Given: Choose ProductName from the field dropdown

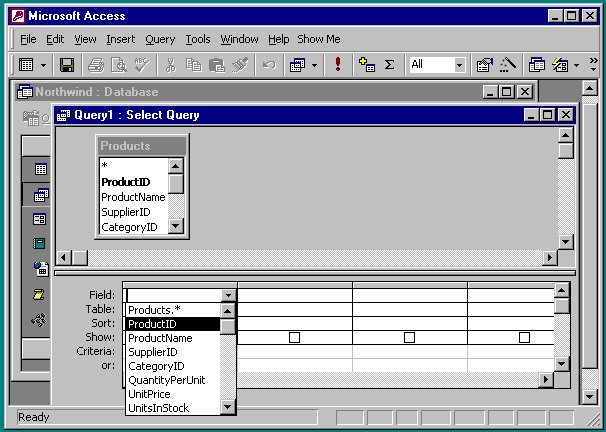Looking at the screenshot, I should [x=173, y=338].
